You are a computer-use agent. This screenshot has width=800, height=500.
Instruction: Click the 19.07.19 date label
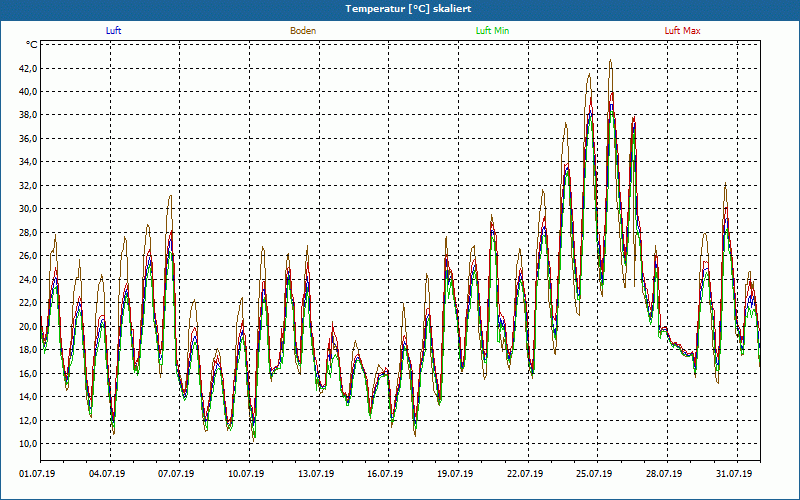[x=455, y=474]
